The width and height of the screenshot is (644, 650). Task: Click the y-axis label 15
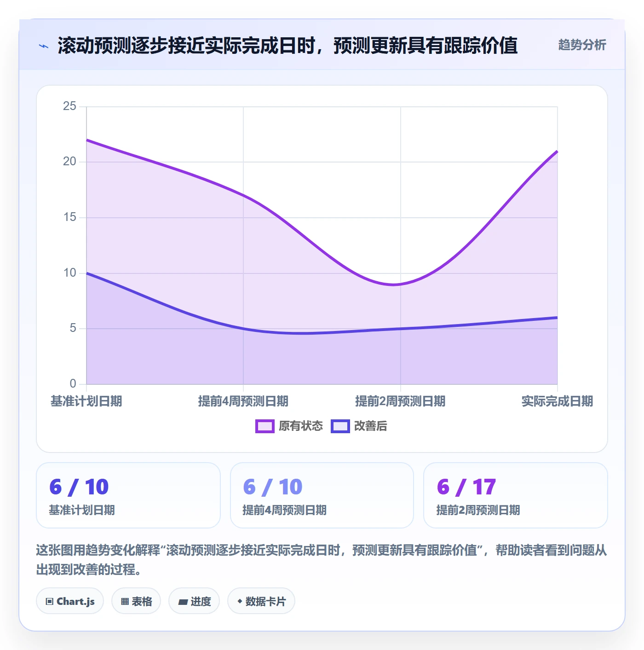(x=69, y=217)
